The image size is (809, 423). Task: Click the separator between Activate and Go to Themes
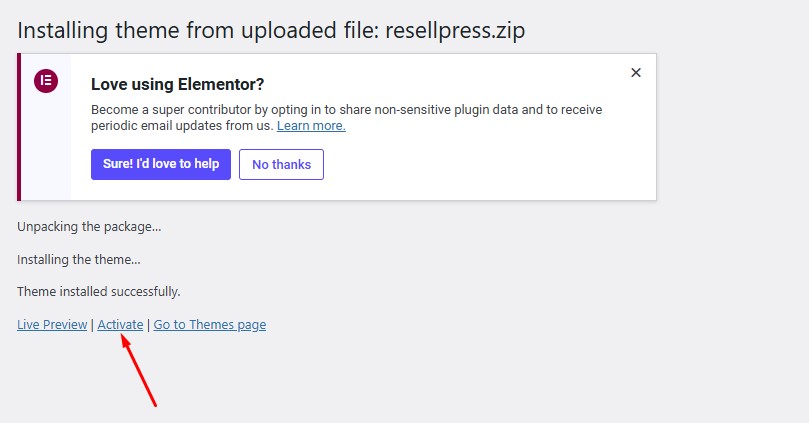click(148, 325)
